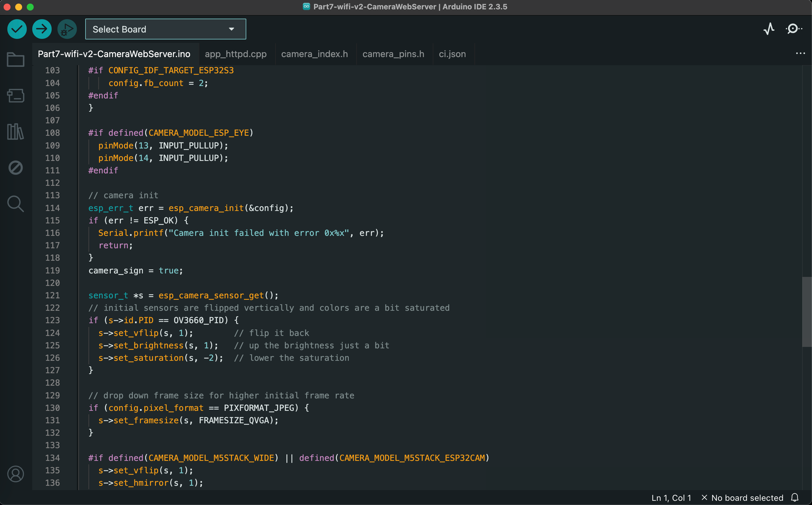This screenshot has height=505, width=812.
Task: Click the Verify sketch checkmark button
Action: point(17,29)
